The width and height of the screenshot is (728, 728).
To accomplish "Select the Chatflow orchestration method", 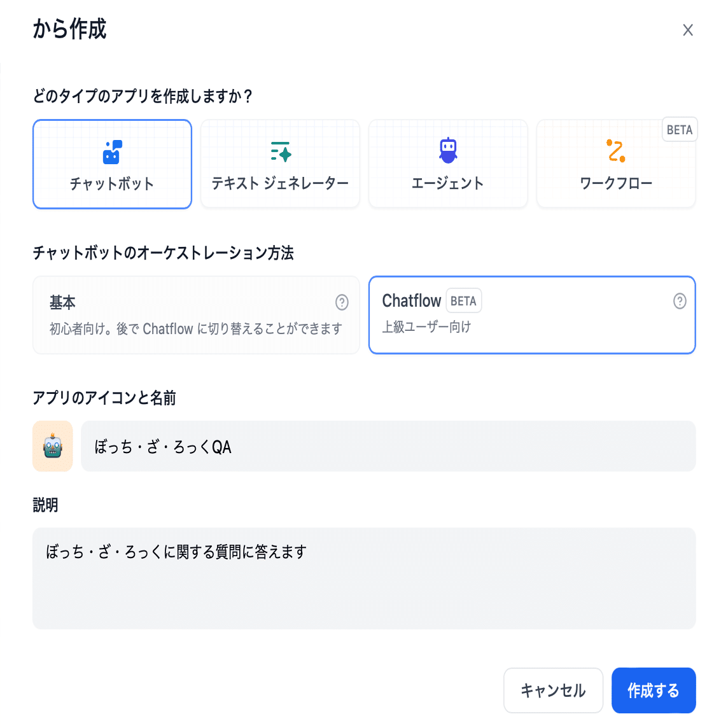I will coord(532,315).
